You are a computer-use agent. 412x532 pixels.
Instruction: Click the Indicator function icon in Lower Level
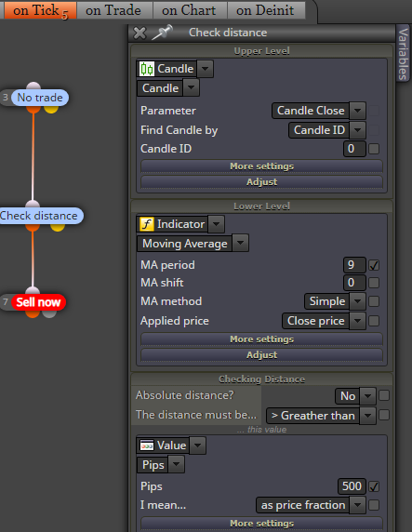click(147, 224)
